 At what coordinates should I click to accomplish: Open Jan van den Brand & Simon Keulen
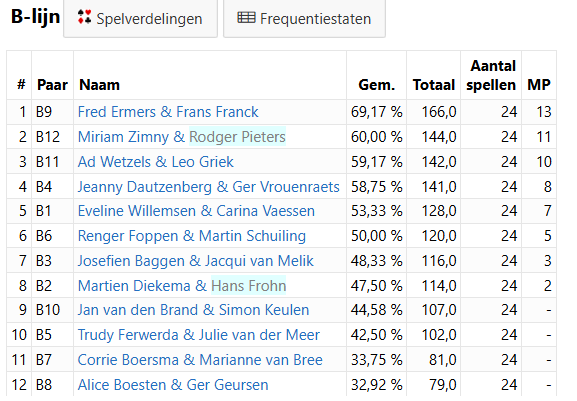click(x=193, y=310)
